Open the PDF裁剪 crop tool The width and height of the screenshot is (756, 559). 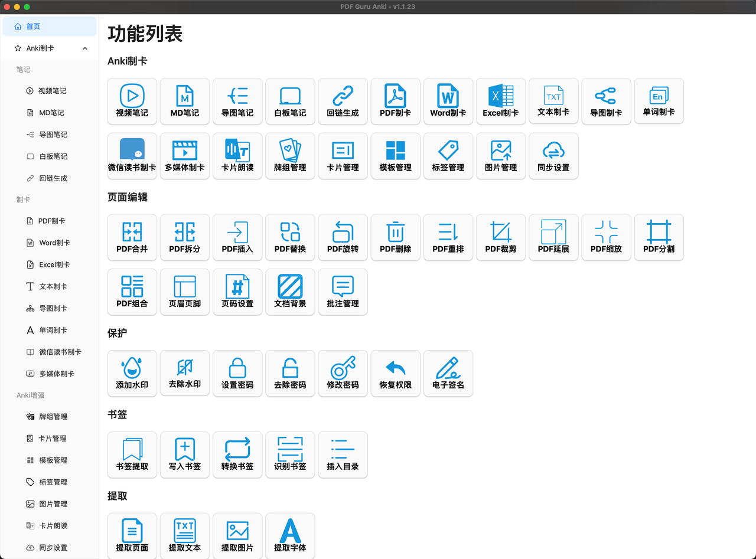click(501, 237)
